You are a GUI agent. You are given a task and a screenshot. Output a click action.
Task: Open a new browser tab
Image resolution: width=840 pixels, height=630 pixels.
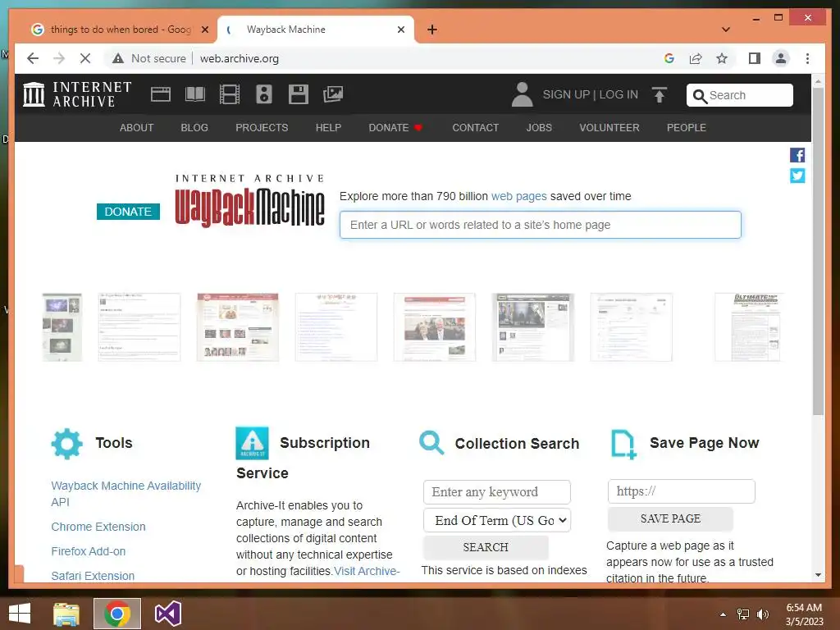[x=432, y=30]
